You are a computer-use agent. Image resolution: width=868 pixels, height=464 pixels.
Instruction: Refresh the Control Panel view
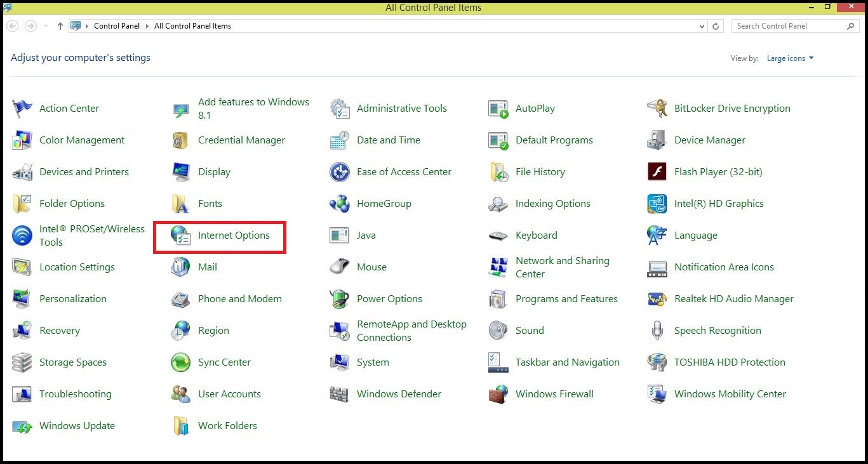(716, 27)
